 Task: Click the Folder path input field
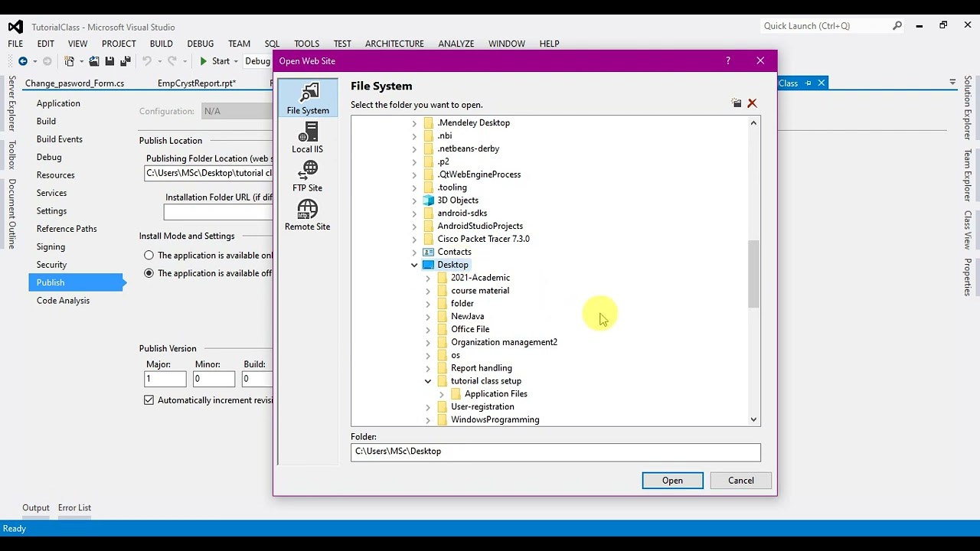[556, 452]
